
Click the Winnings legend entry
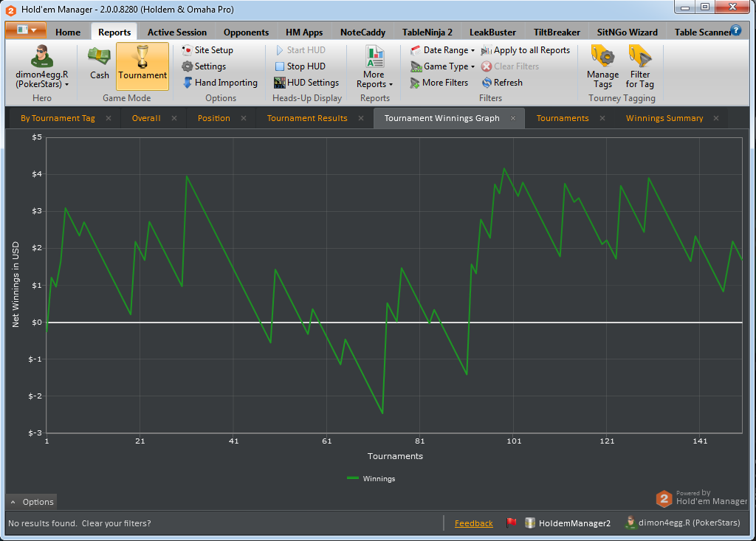click(x=371, y=478)
